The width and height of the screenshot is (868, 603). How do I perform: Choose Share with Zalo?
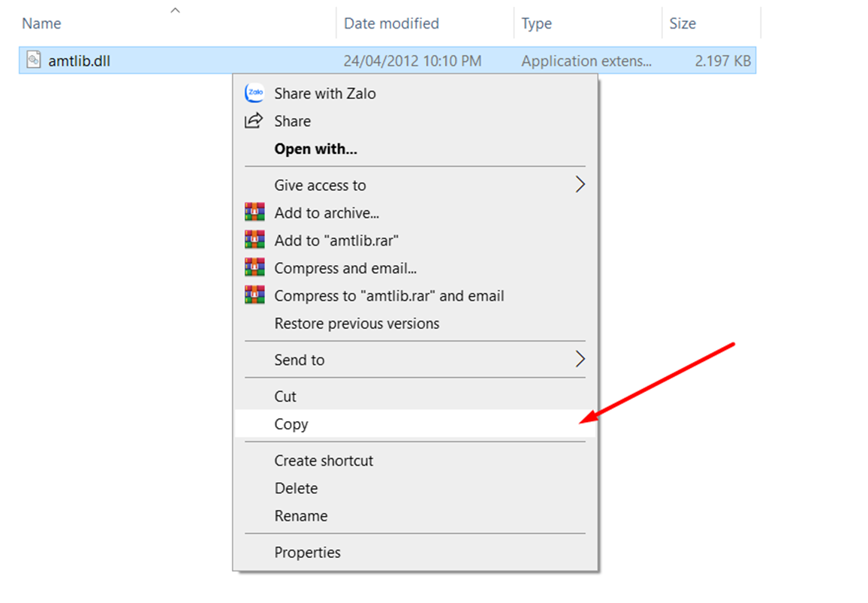tap(415, 94)
